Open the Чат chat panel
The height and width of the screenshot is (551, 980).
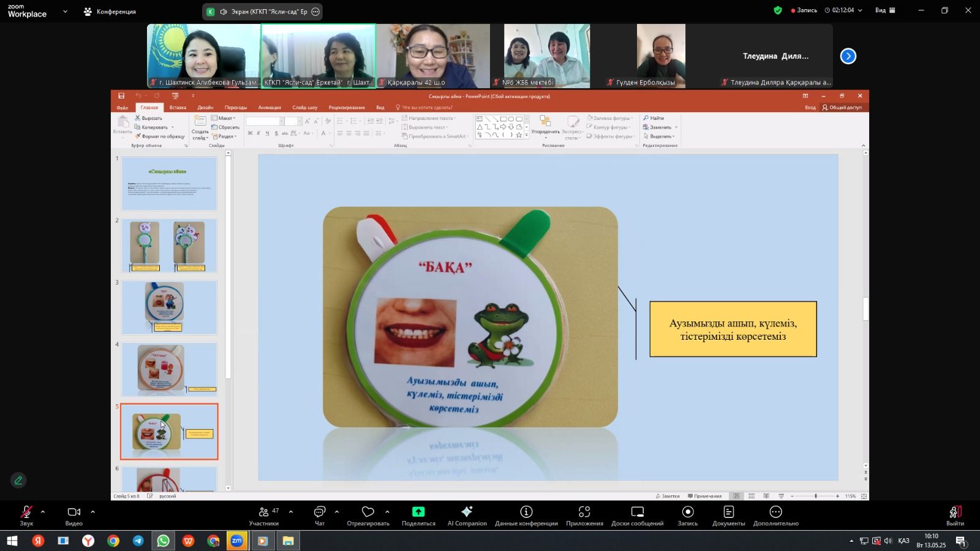tap(319, 515)
